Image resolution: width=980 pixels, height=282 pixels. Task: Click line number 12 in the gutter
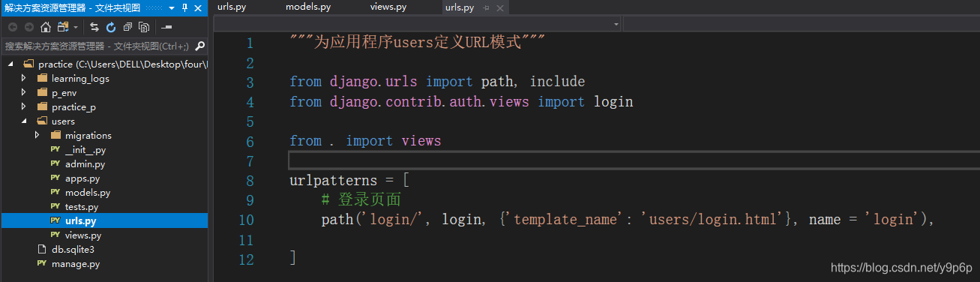click(x=246, y=259)
